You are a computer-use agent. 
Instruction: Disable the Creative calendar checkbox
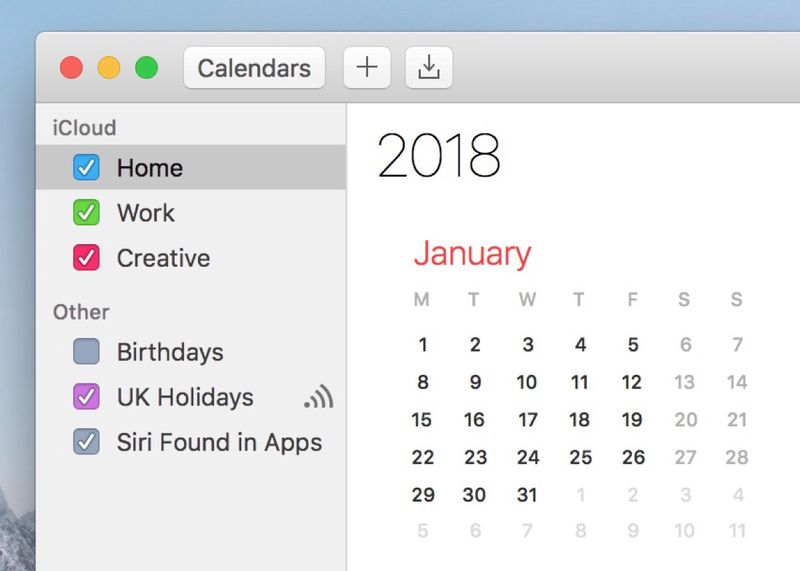[x=86, y=257]
